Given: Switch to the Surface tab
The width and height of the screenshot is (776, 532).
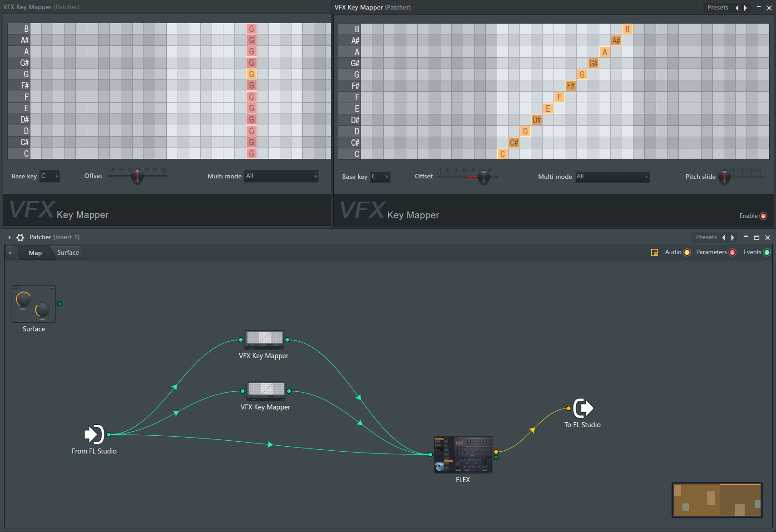Looking at the screenshot, I should tap(68, 252).
